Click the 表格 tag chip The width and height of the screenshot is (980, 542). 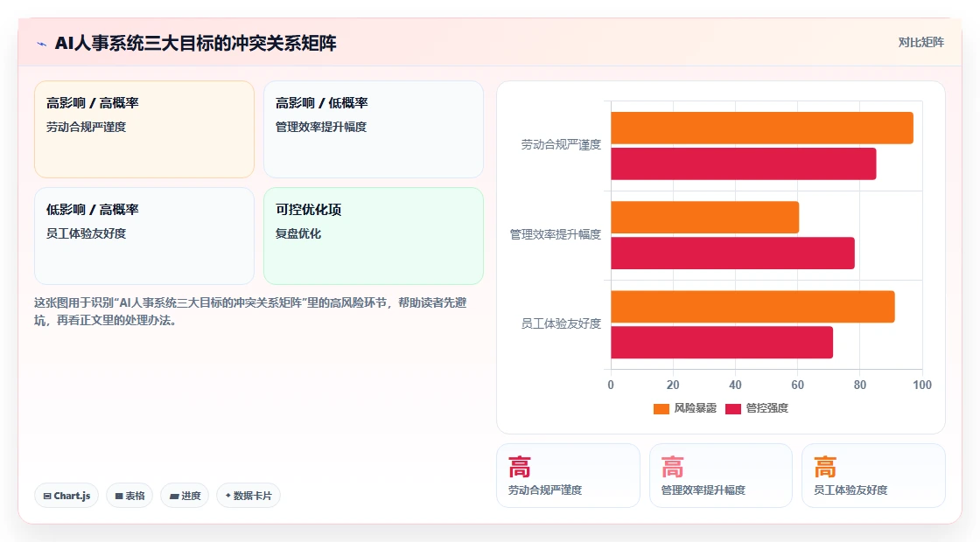[x=129, y=496]
